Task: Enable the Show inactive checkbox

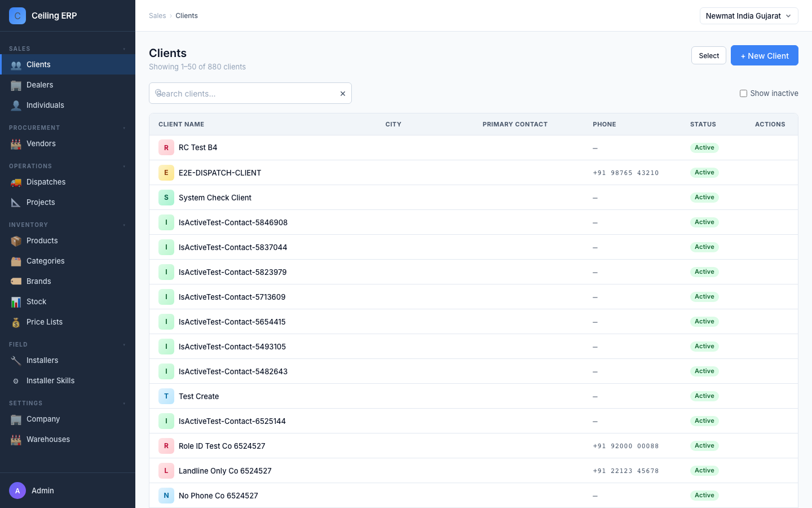Action: [743, 94]
